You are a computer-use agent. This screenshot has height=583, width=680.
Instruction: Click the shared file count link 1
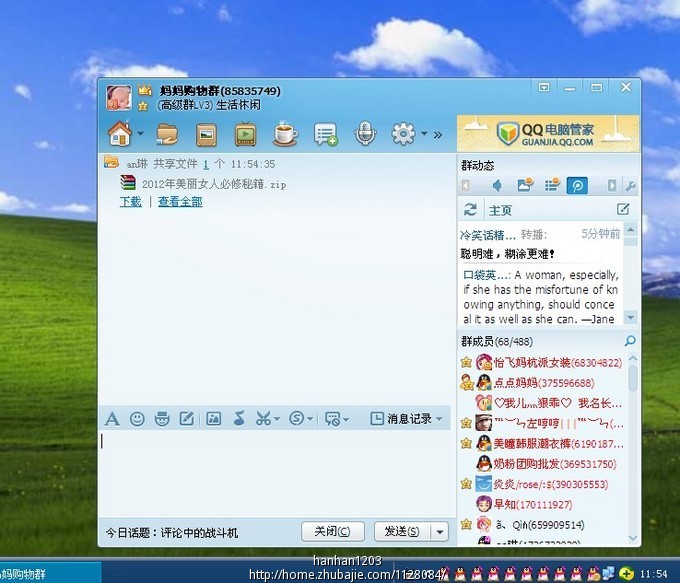pyautogui.click(x=206, y=164)
